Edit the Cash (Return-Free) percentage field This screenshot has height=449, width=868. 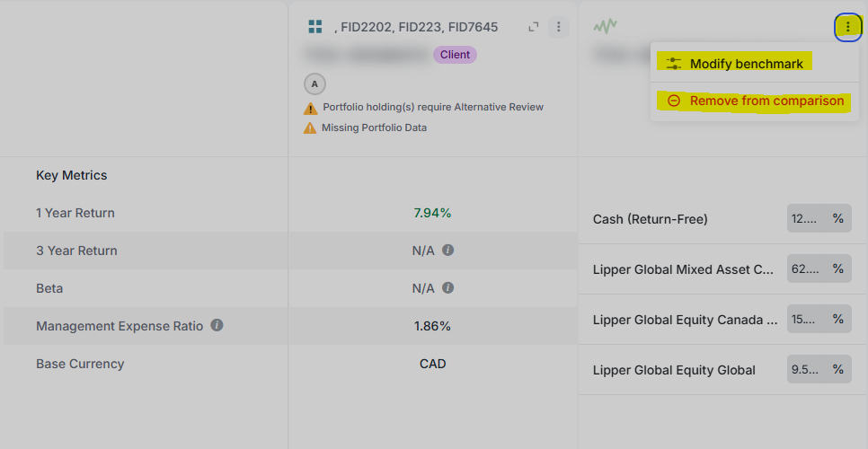tap(819, 218)
